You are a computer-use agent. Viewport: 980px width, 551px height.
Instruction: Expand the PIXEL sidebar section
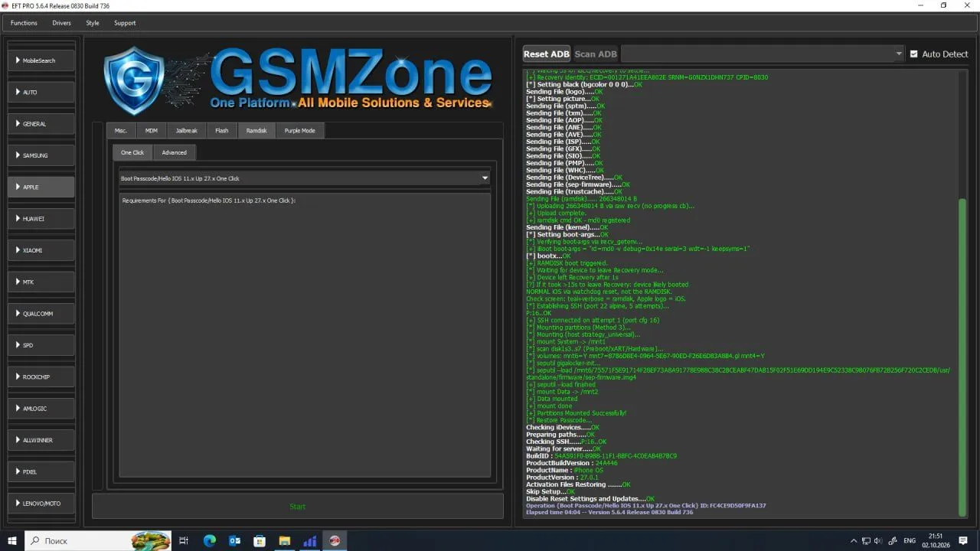[41, 471]
